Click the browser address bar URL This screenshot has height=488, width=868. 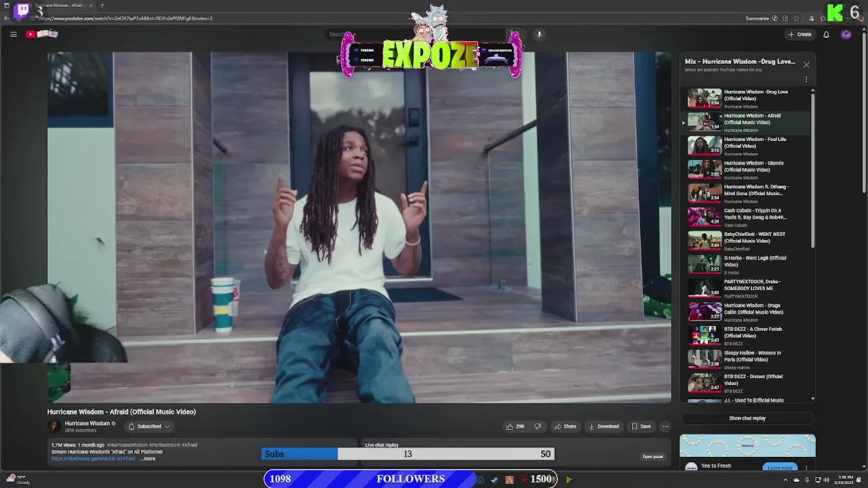click(x=125, y=18)
